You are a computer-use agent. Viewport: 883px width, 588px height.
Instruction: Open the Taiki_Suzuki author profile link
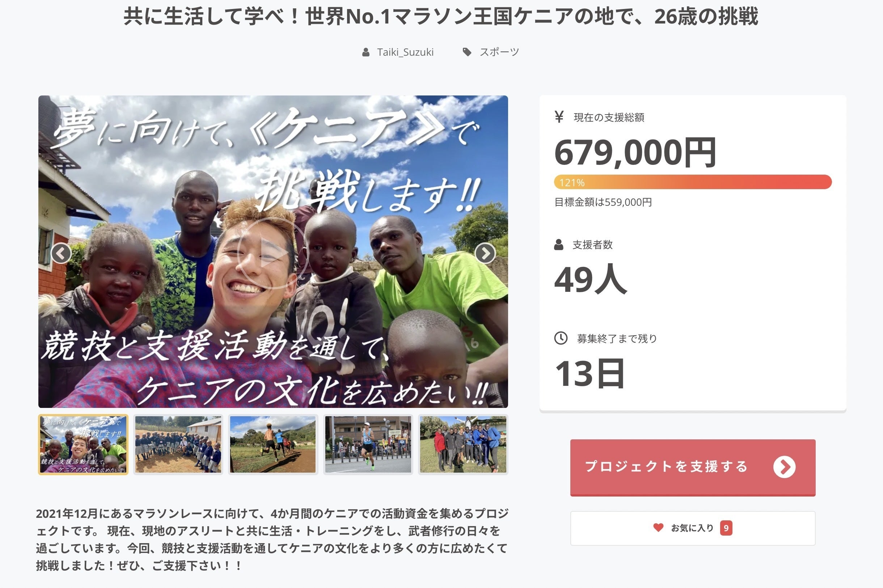tap(405, 52)
